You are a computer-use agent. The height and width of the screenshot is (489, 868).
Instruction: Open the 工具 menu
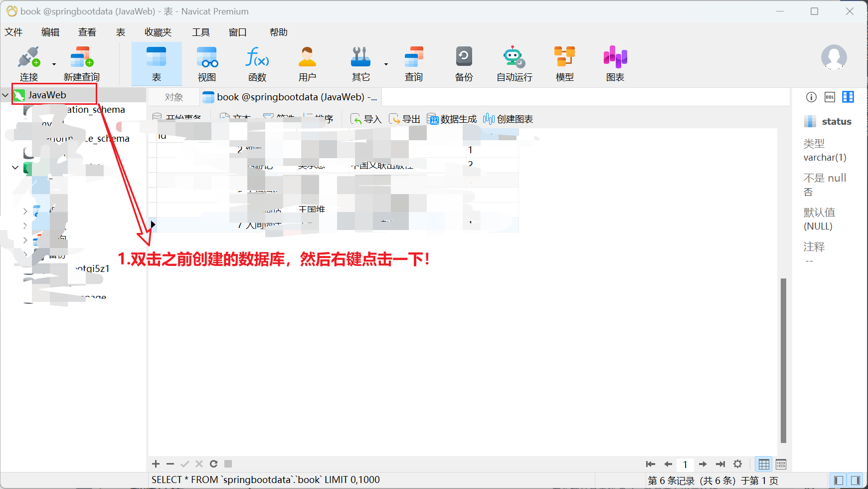(x=201, y=32)
